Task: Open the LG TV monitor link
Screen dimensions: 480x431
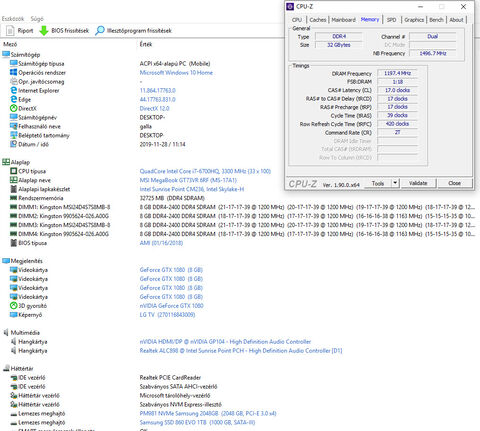Action: (167, 315)
